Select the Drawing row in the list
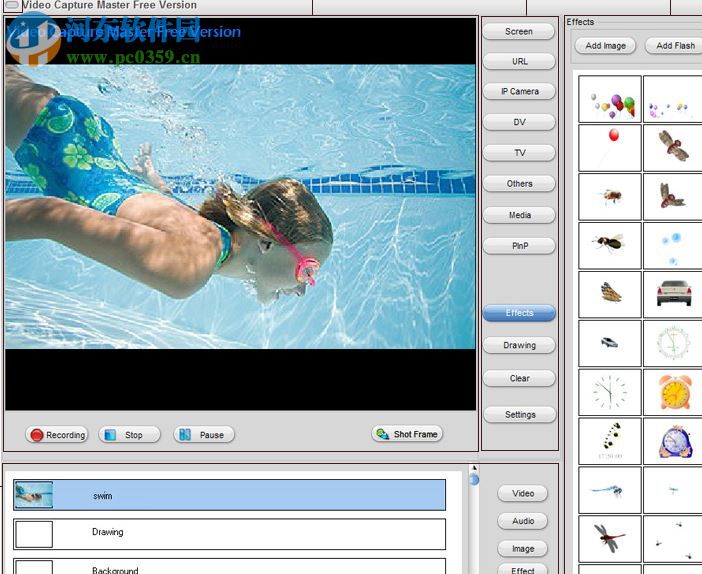Viewport: 702px width, 574px height. (x=230, y=534)
